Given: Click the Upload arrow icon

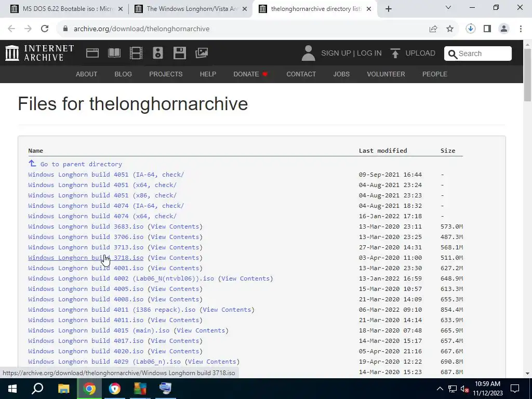Looking at the screenshot, I should (395, 54).
